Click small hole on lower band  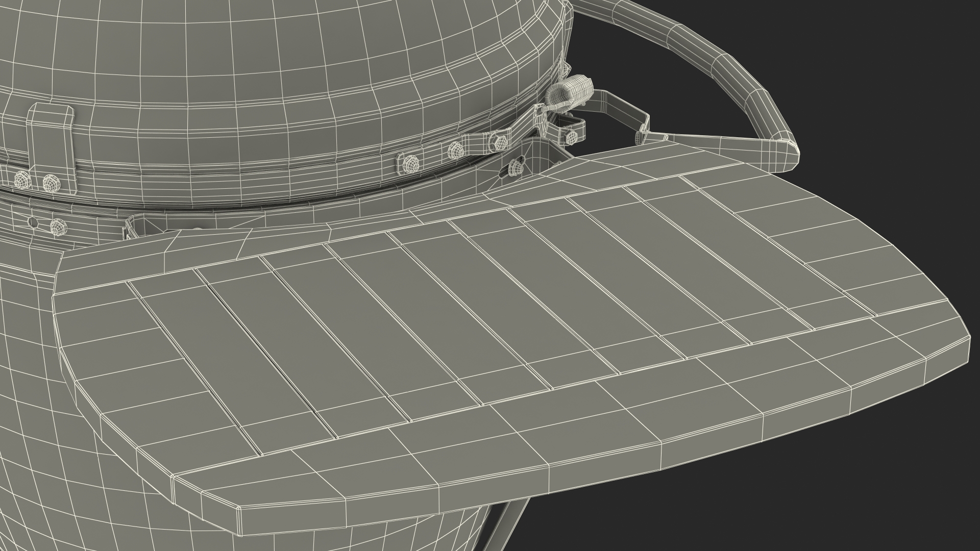(33, 222)
